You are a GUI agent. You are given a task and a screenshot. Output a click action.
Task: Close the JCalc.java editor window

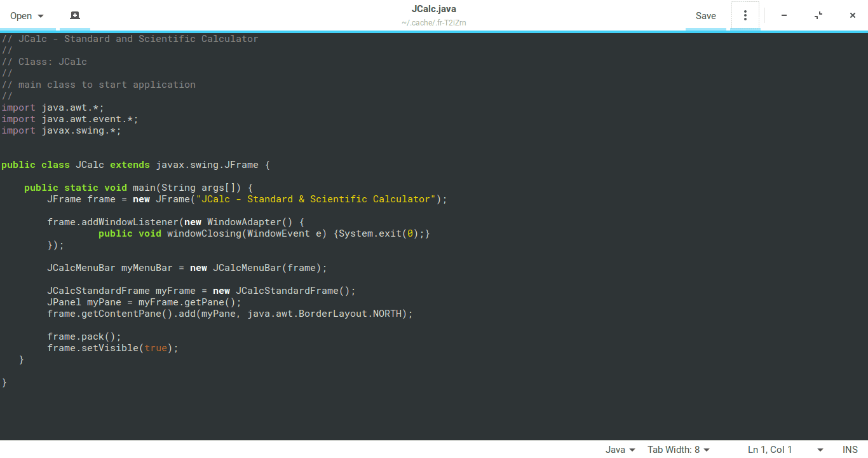(x=853, y=16)
